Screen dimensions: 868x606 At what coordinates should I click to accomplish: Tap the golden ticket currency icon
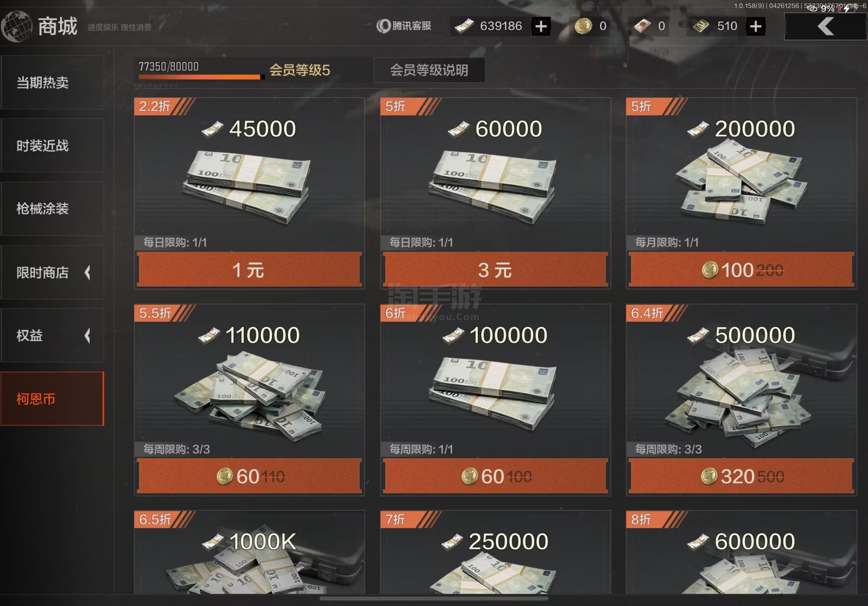click(x=700, y=26)
